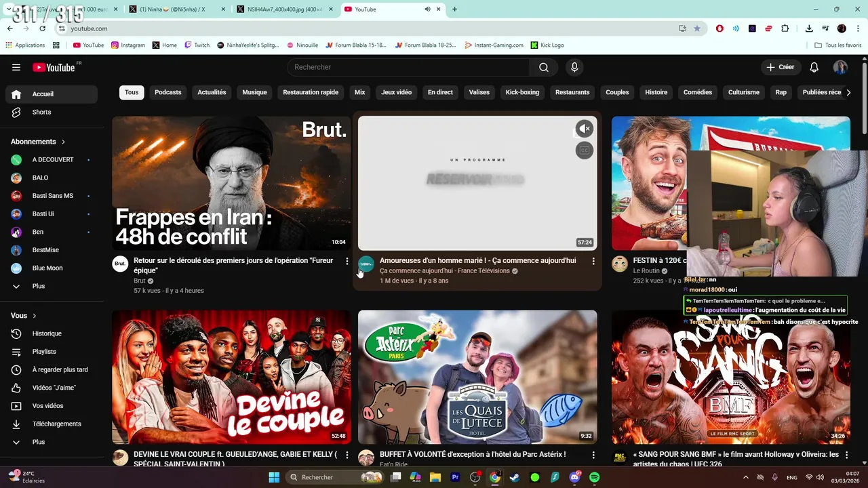Open Steam from the taskbar
Screen dimensions: 868x488
click(x=515, y=477)
